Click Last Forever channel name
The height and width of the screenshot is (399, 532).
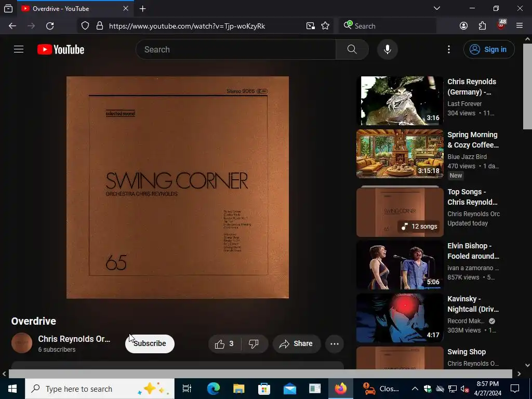click(x=464, y=104)
